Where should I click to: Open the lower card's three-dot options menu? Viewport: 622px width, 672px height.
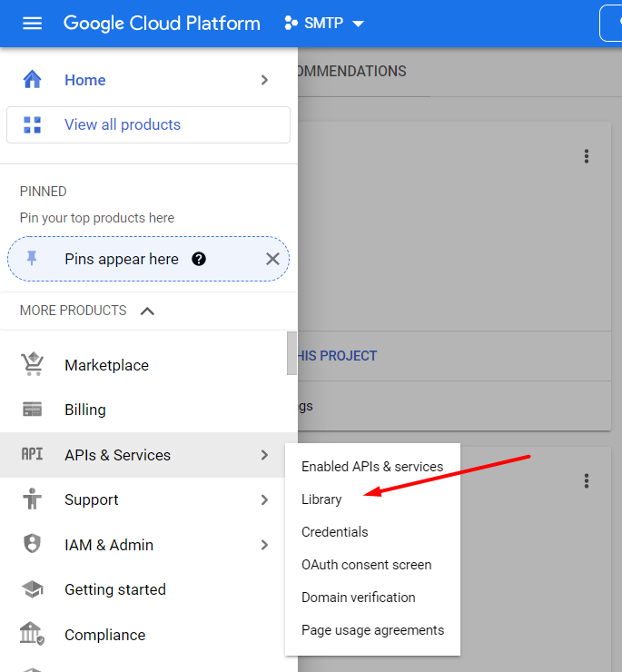(587, 481)
